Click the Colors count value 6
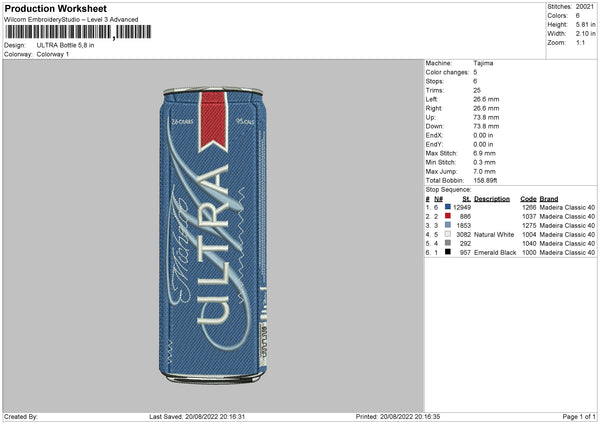Image resolution: width=600 pixels, height=424 pixels. (577, 16)
